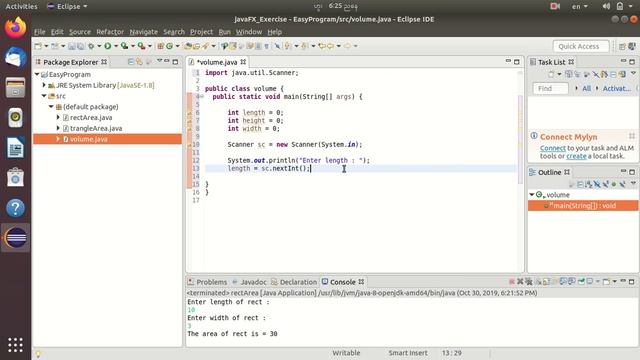640x360 pixels.
Task: Click the Debug (bug) toolbar icon
Action: click(91, 46)
